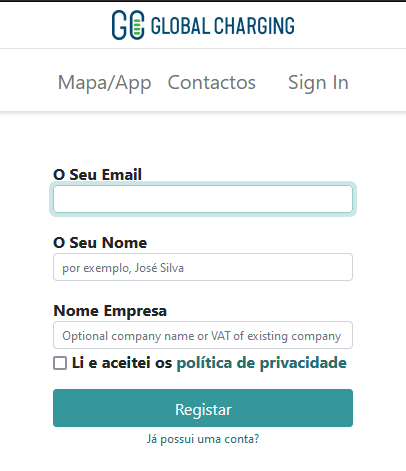Click the word CHARGING in the header logo
This screenshot has height=471, width=406.
pyautogui.click(x=254, y=26)
